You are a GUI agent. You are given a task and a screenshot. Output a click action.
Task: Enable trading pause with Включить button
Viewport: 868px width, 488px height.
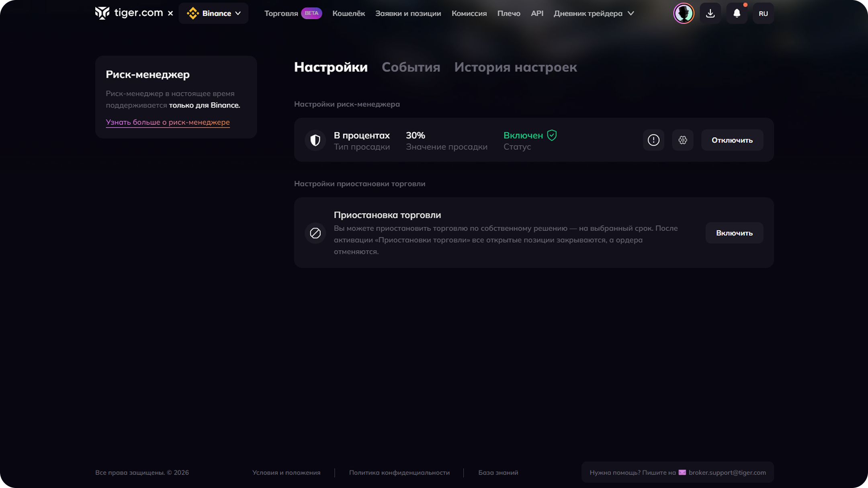[734, 233]
